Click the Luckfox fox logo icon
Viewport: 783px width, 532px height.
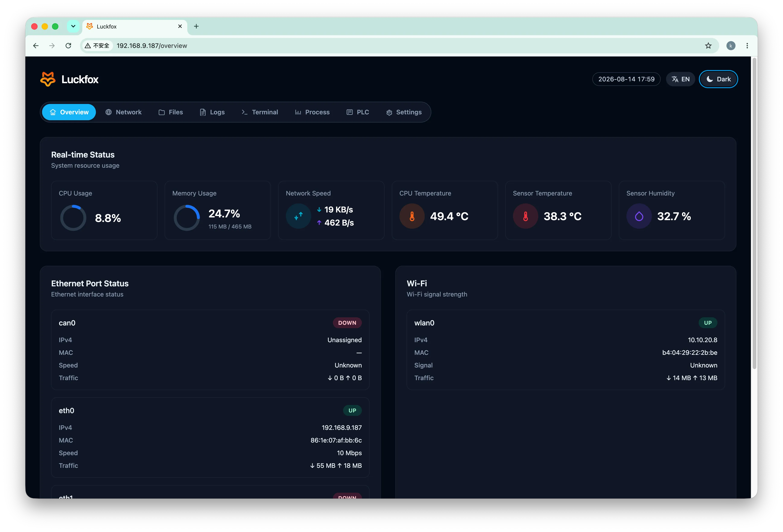click(48, 79)
